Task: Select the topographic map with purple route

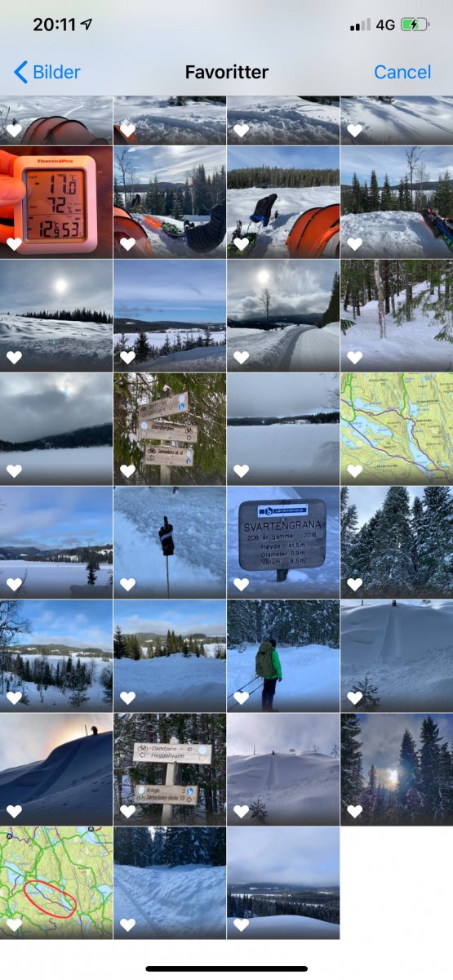Action: [397, 429]
